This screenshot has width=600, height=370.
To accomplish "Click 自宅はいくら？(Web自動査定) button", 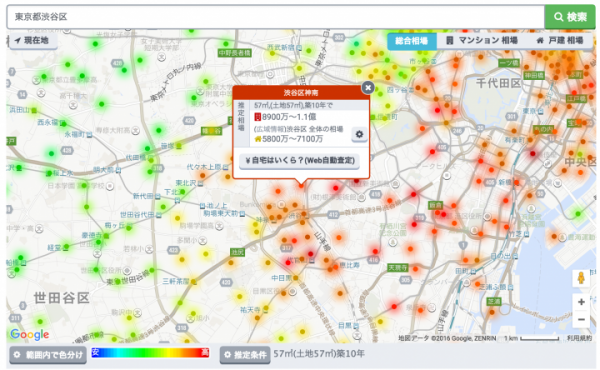I will (299, 160).
